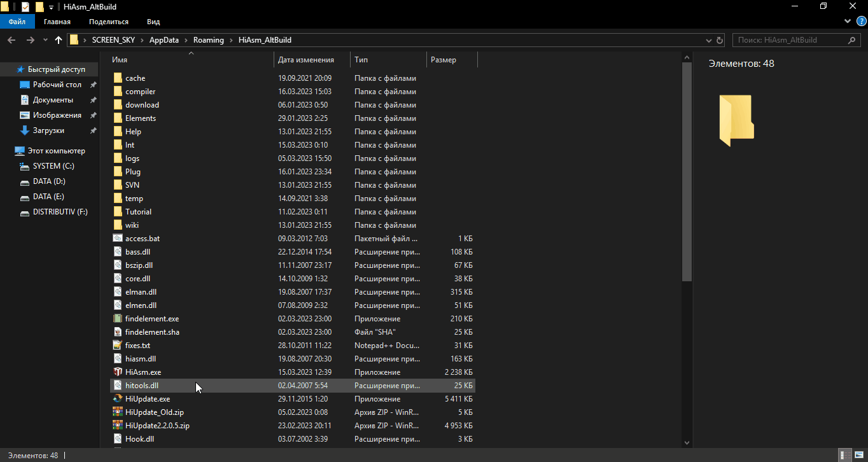Click the findelement.sha file icon

(x=117, y=332)
